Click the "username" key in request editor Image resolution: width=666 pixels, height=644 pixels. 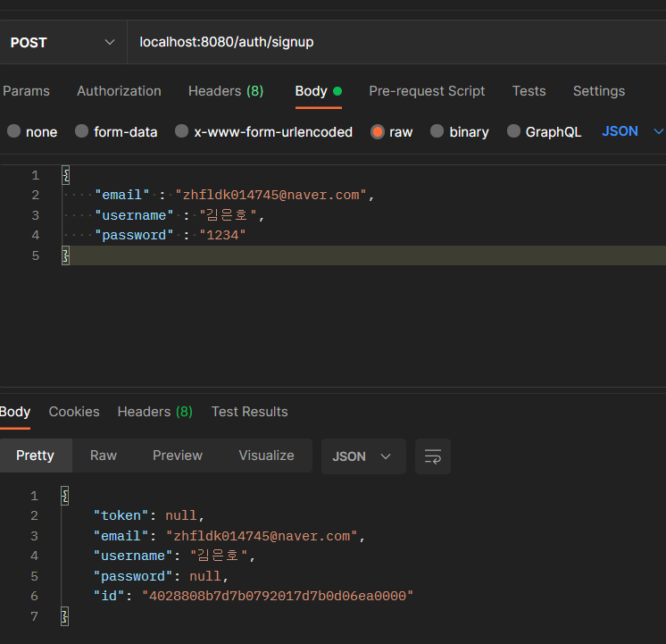point(134,215)
